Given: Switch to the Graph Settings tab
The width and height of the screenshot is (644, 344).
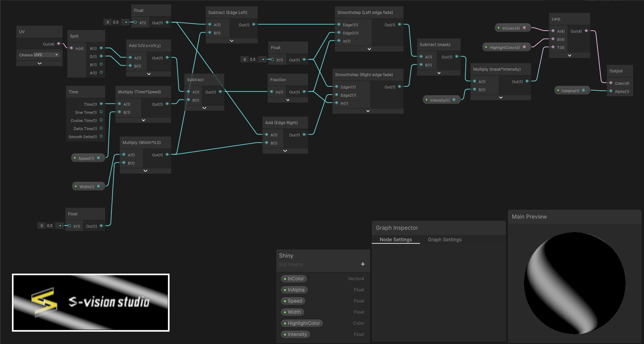Looking at the screenshot, I should 445,239.
